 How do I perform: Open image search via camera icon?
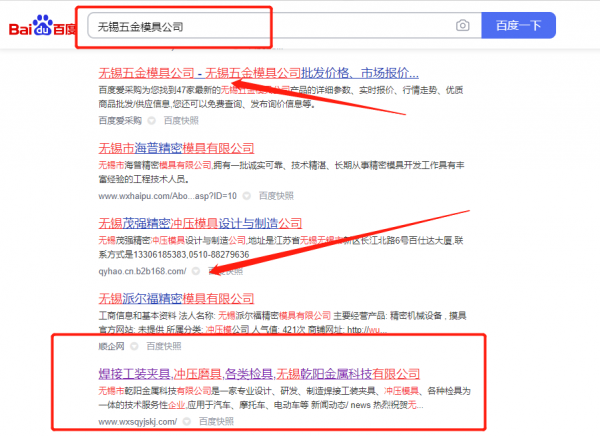(462, 25)
